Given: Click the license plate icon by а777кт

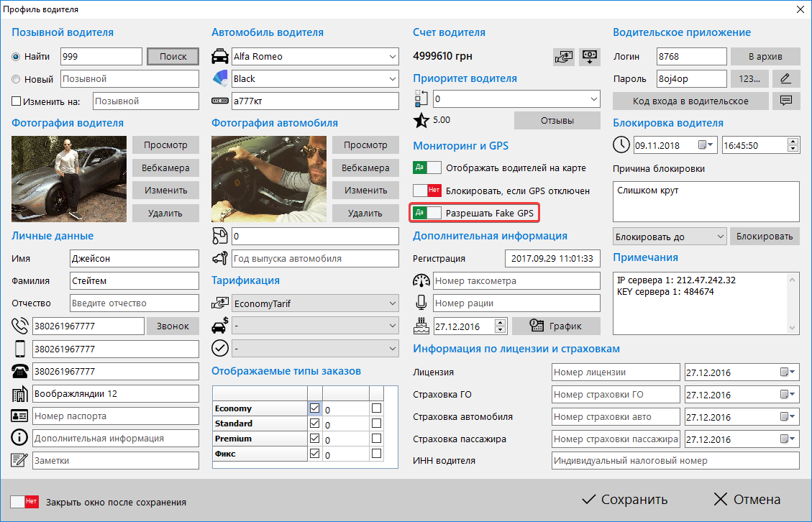Looking at the screenshot, I should point(220,101).
